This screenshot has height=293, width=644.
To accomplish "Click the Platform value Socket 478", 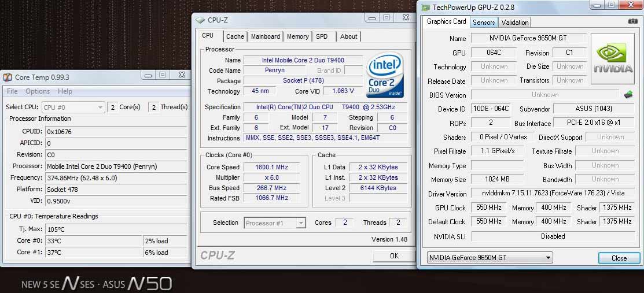I will click(116, 189).
